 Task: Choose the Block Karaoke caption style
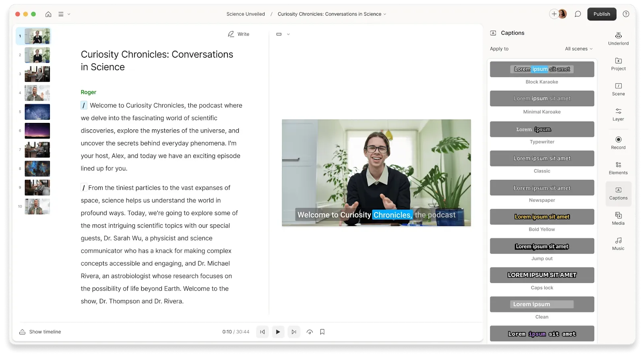point(542,69)
